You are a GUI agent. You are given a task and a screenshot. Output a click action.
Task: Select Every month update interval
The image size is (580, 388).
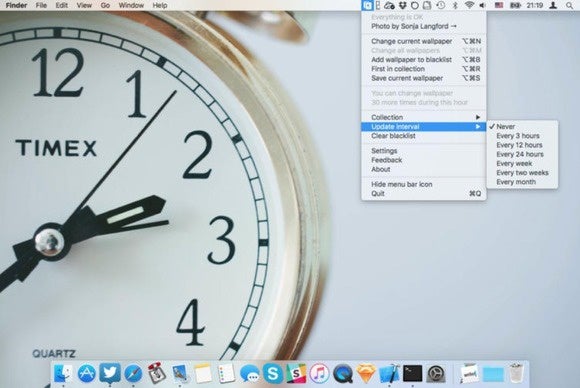[522, 182]
